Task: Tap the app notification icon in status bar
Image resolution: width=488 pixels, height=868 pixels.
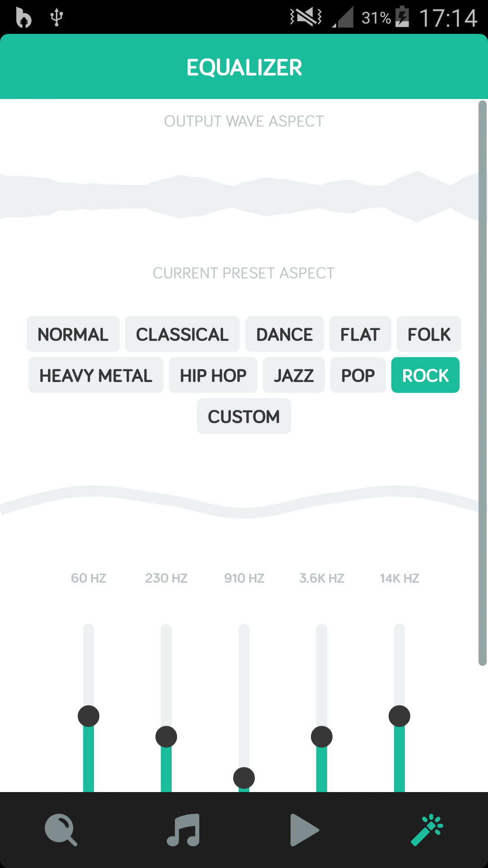Action: pos(23,18)
